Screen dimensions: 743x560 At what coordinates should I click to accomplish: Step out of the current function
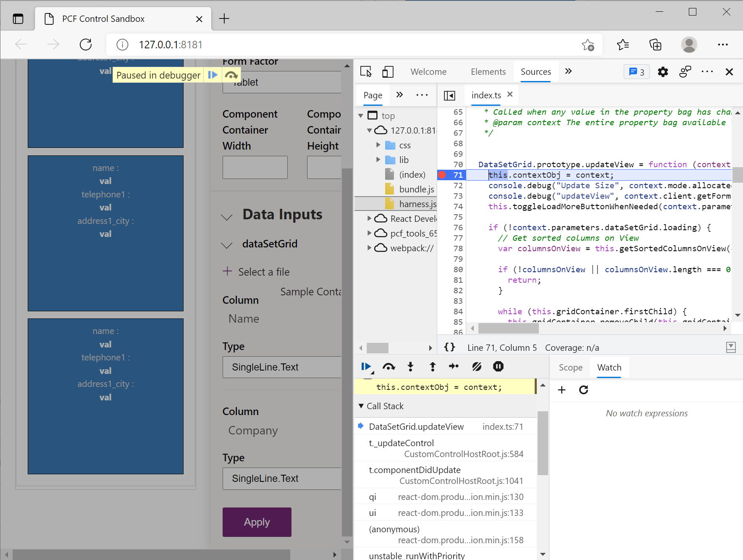(x=432, y=366)
